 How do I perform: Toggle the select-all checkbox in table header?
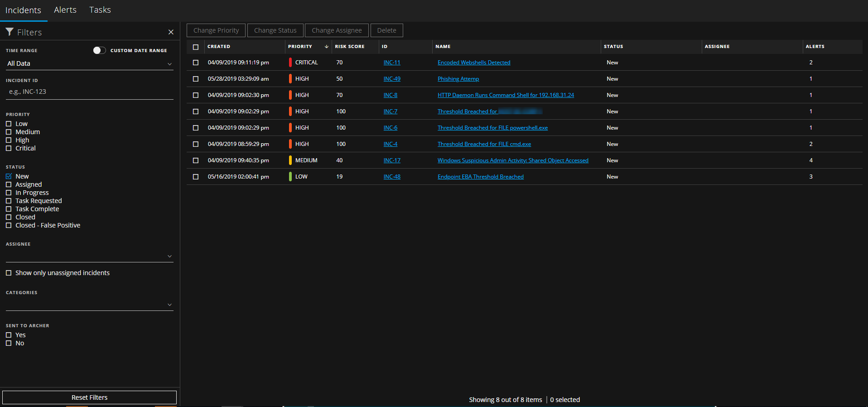[x=196, y=47]
